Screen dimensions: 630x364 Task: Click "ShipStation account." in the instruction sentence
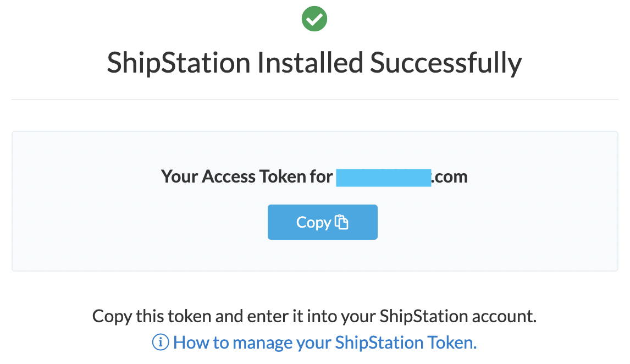tap(458, 316)
